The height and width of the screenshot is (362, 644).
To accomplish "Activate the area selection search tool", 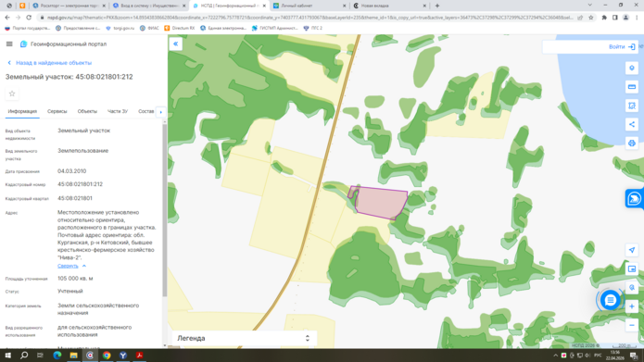I will 632,106.
